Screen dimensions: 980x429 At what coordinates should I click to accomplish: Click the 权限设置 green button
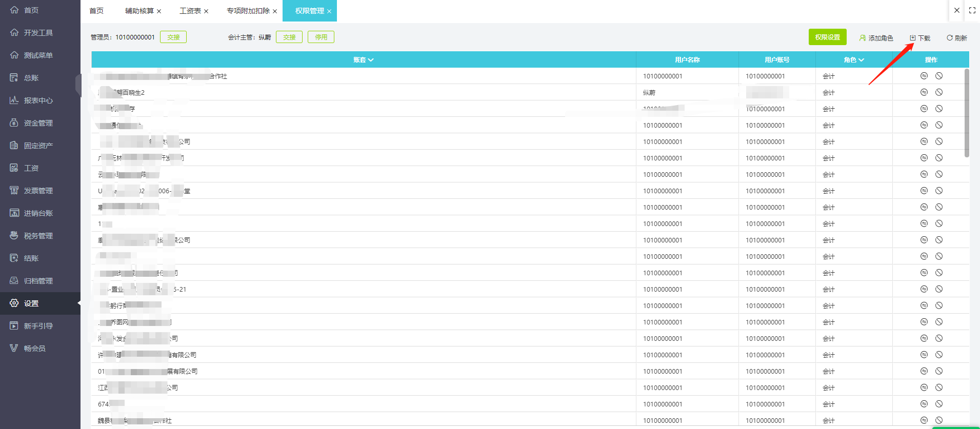coord(827,37)
